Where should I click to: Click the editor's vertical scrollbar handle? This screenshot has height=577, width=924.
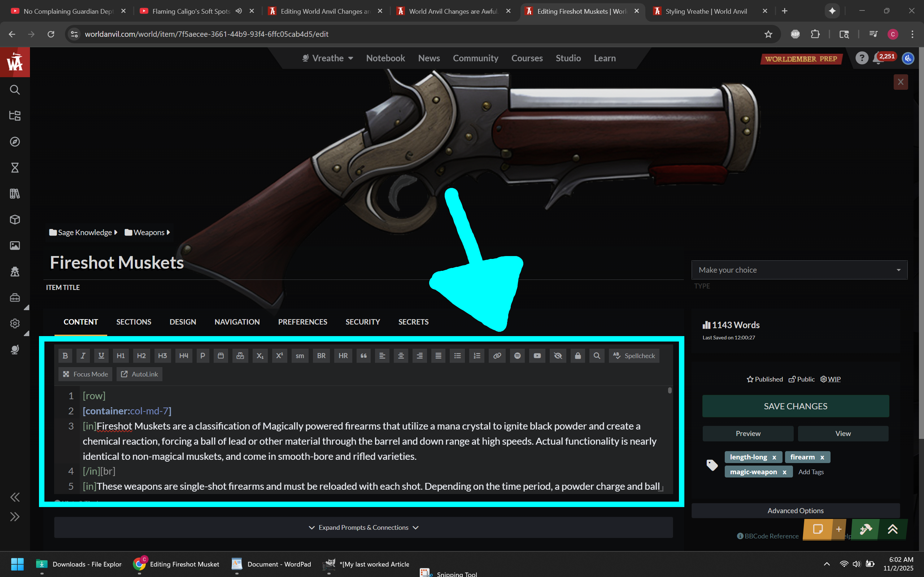pos(670,391)
